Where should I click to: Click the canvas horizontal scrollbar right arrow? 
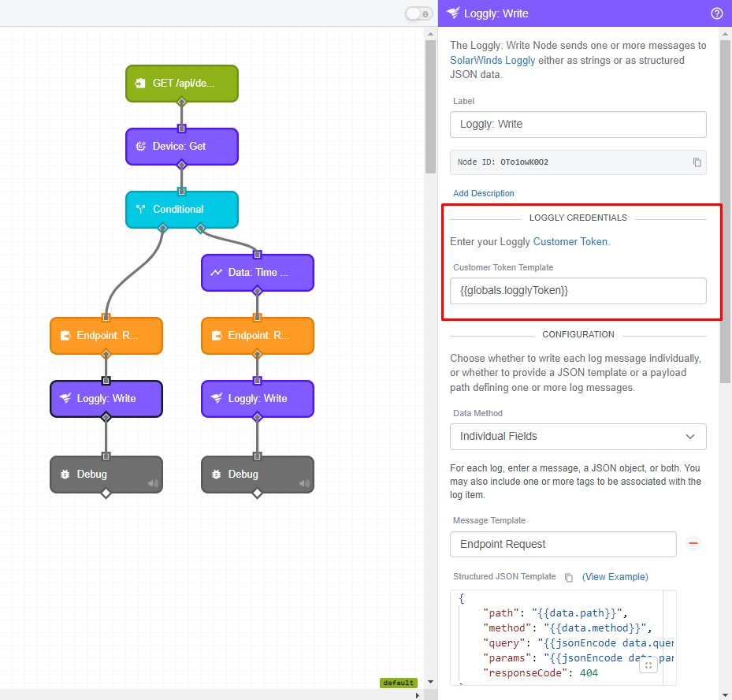pos(418,694)
